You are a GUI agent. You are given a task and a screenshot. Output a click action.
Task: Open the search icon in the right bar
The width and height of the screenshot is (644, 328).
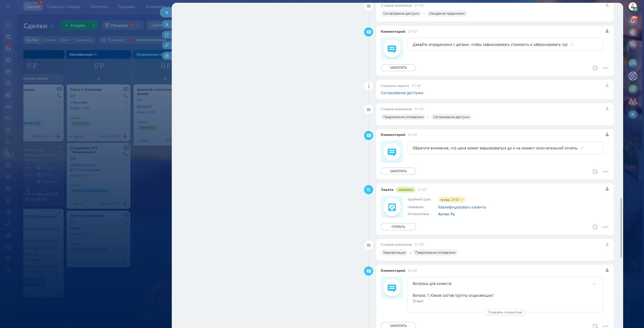click(x=633, y=32)
